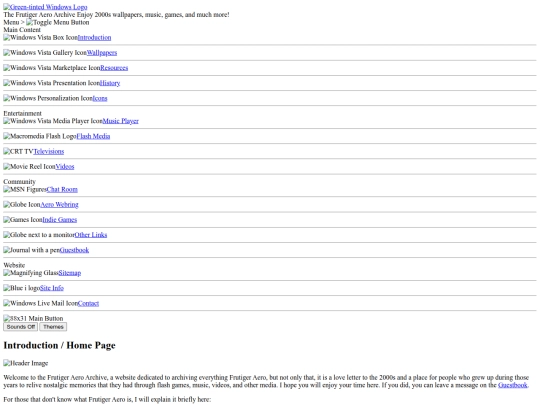Open the Guestbook menu link

(x=74, y=250)
